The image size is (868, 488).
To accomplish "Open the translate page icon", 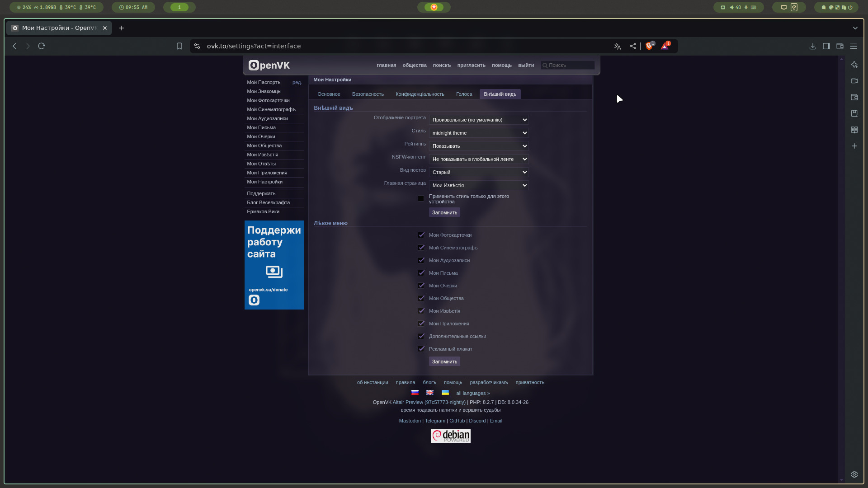I will [x=618, y=46].
